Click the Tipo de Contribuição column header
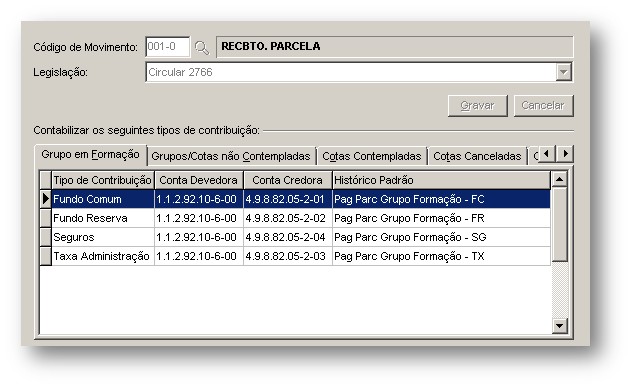This screenshot has height=388, width=632. pyautogui.click(x=103, y=180)
